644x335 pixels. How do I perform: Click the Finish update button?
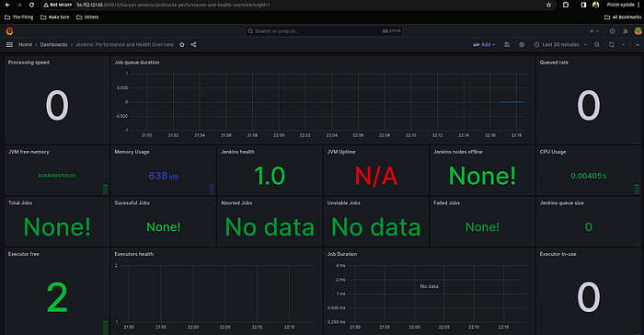[620, 5]
